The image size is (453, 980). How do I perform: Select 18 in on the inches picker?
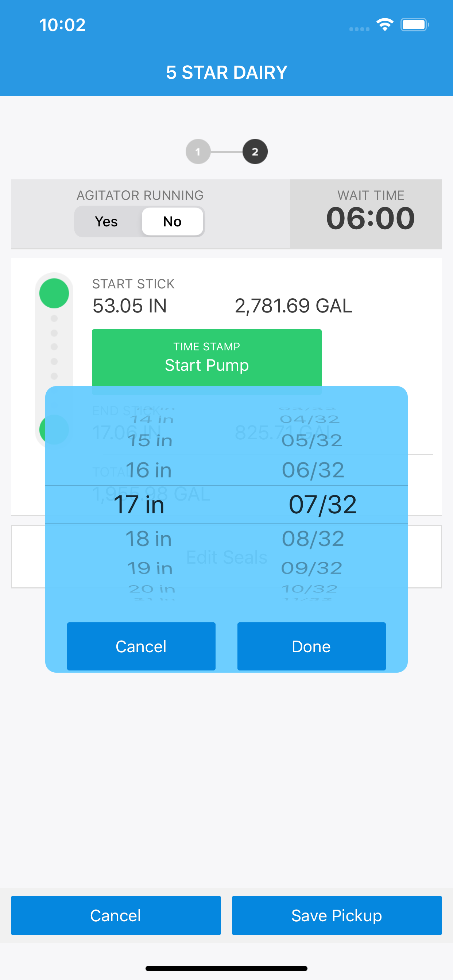coord(149,539)
